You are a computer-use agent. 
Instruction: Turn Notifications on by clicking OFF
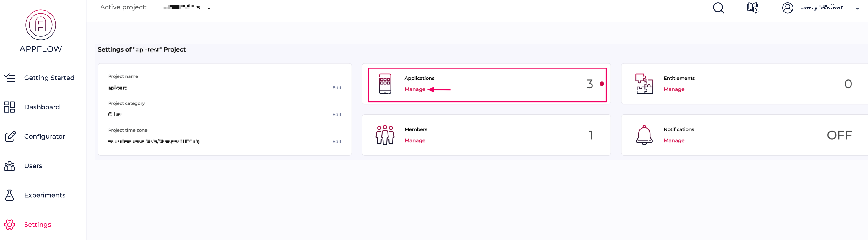click(x=839, y=135)
